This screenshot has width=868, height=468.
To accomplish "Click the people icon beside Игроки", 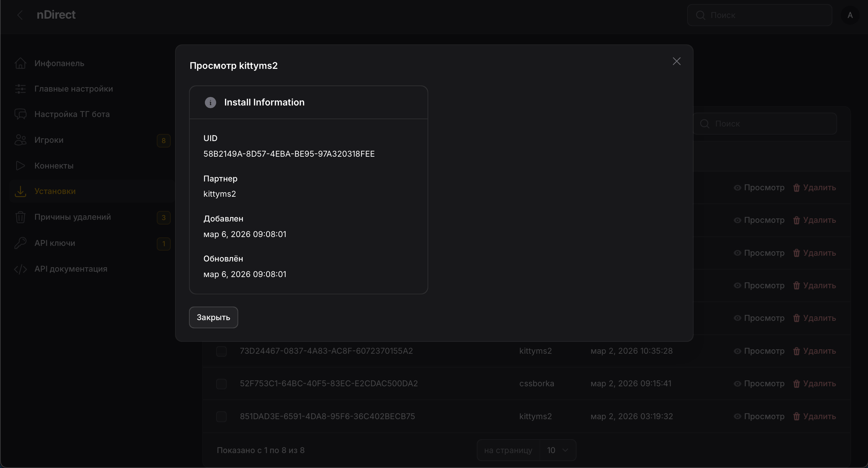I will [x=20, y=140].
